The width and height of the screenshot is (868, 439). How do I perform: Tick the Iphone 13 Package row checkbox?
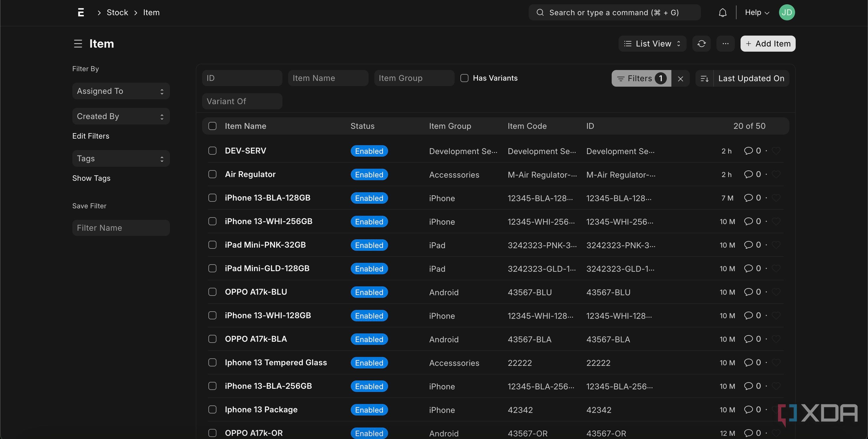212,410
